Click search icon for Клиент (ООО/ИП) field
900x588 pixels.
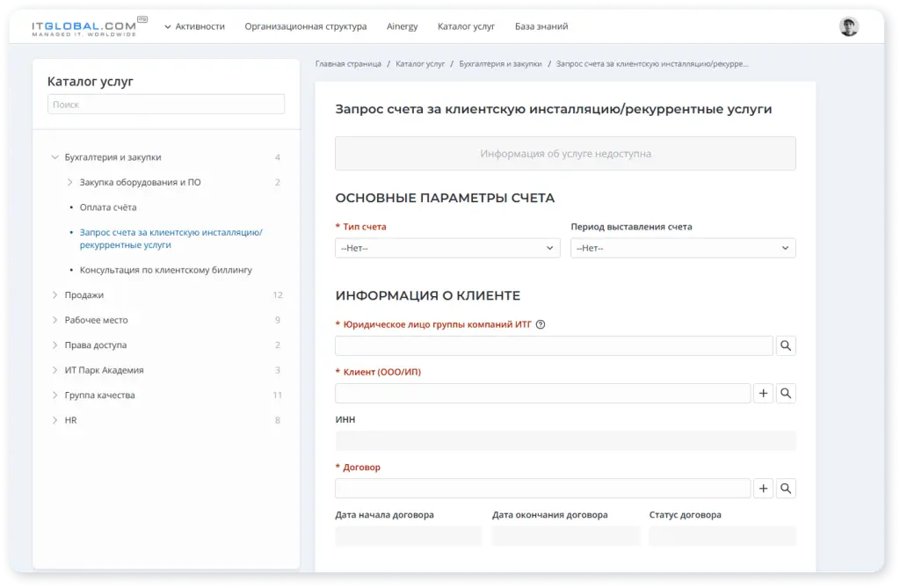[x=786, y=394]
